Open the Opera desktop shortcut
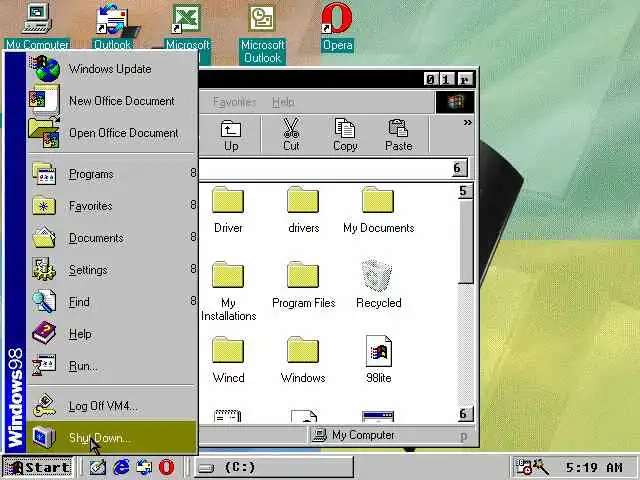The image size is (640, 480). (337, 27)
